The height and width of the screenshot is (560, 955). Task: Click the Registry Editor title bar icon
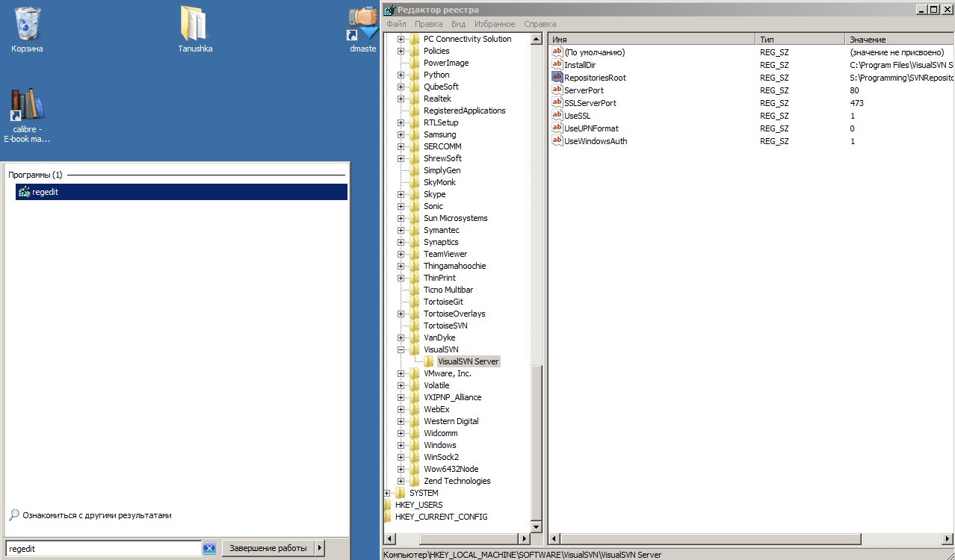(x=389, y=9)
